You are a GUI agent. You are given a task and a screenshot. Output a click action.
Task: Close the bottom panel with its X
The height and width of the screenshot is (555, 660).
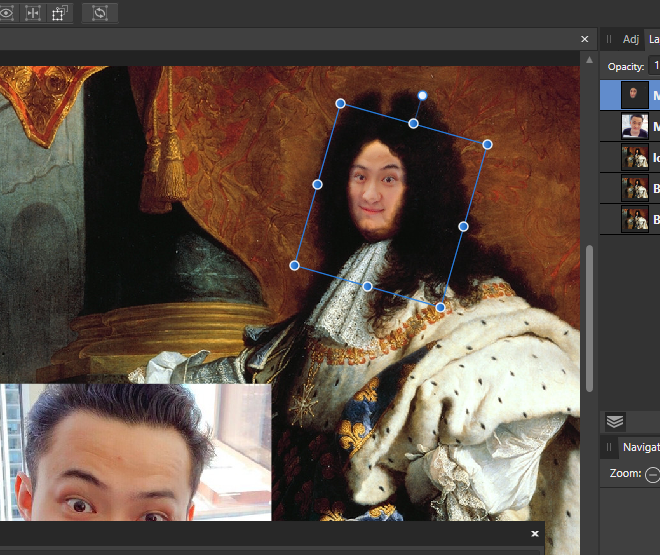tap(535, 534)
